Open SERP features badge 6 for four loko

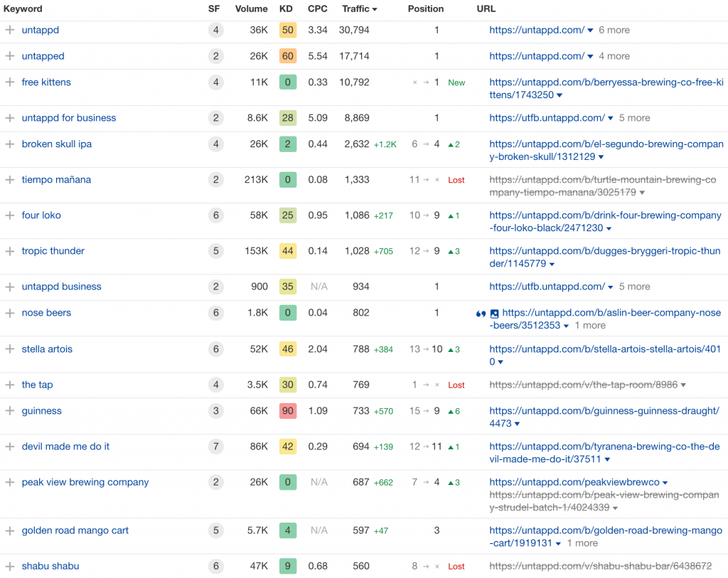pos(216,215)
